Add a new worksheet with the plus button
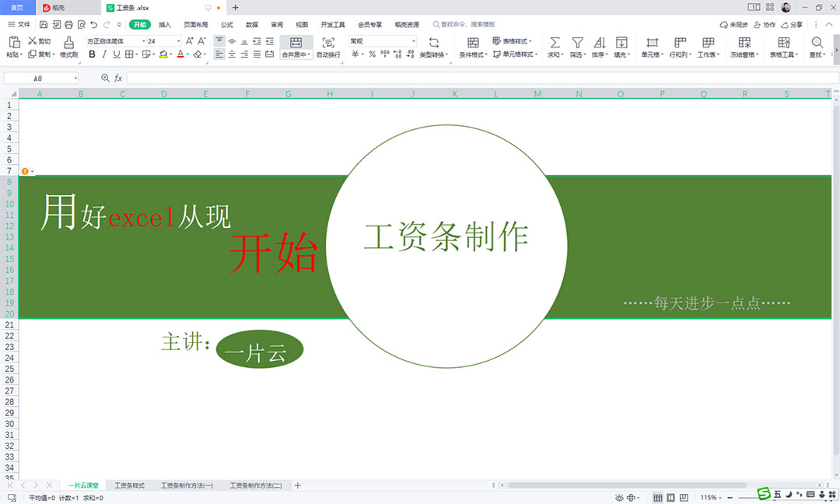Screen dimensions: 840x504 (297, 485)
